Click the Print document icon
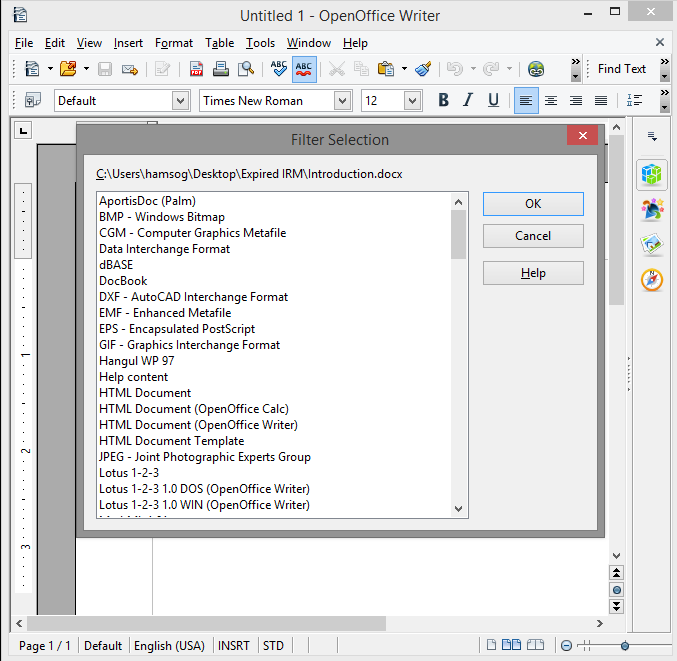 [220, 69]
